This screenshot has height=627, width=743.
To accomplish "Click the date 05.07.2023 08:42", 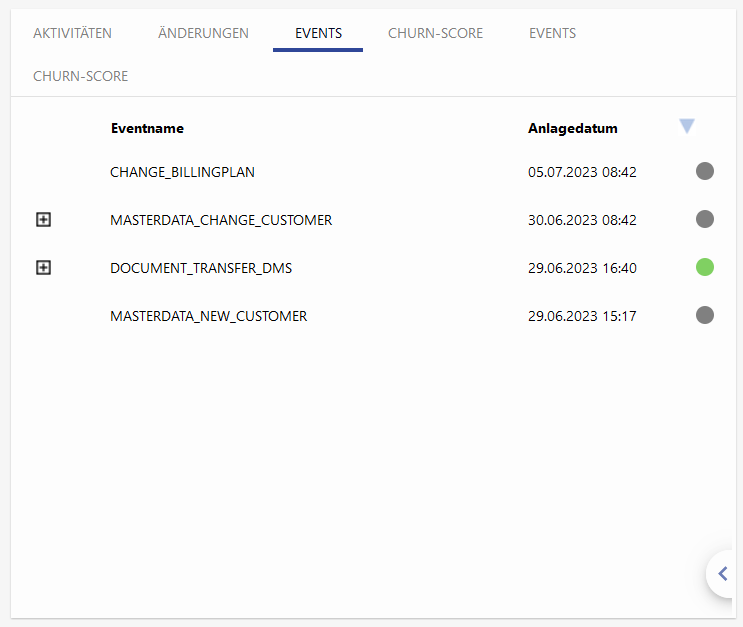I will pyautogui.click(x=582, y=172).
